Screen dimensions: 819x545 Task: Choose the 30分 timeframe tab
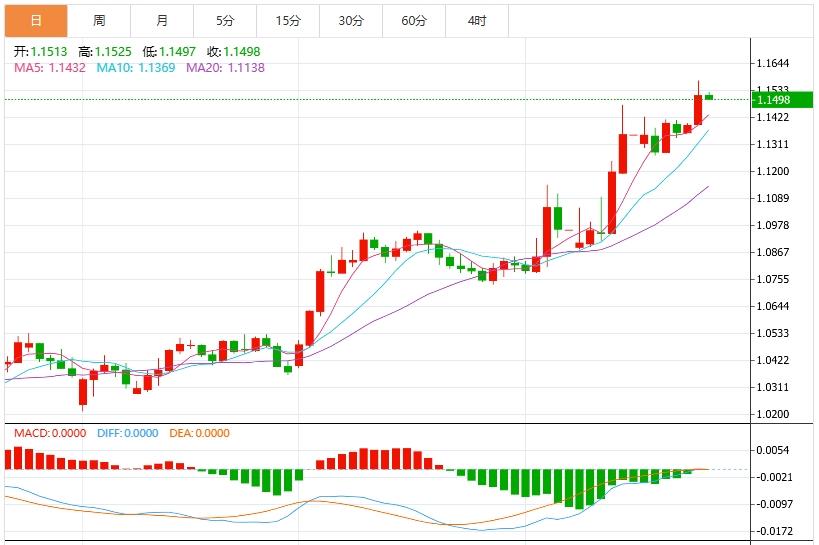(x=351, y=20)
